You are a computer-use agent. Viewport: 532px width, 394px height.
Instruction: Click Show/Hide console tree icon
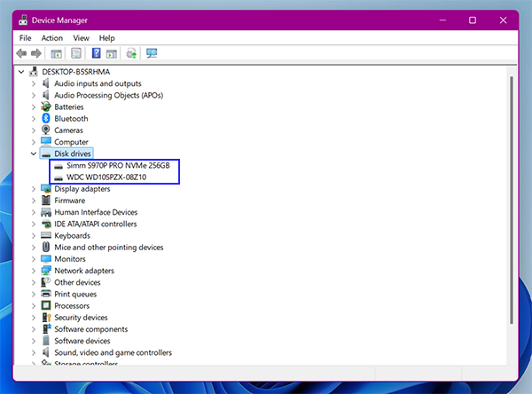coord(56,53)
